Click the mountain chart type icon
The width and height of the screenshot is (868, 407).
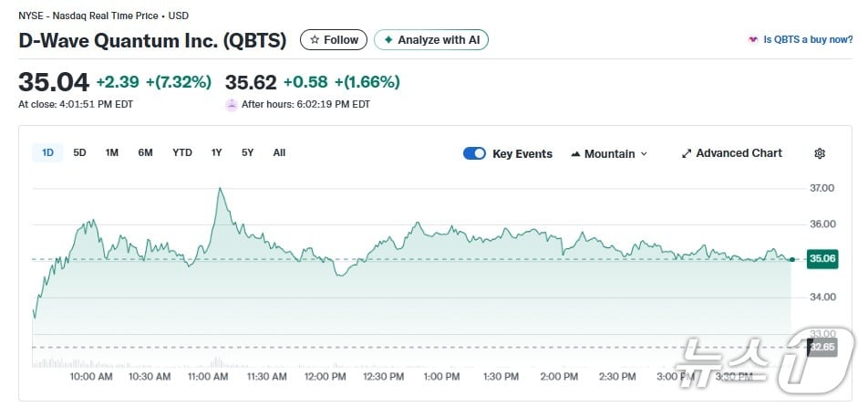pos(575,154)
